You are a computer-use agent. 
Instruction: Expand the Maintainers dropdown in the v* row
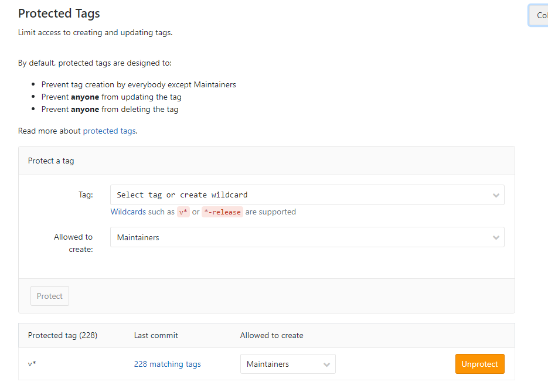coord(281,364)
